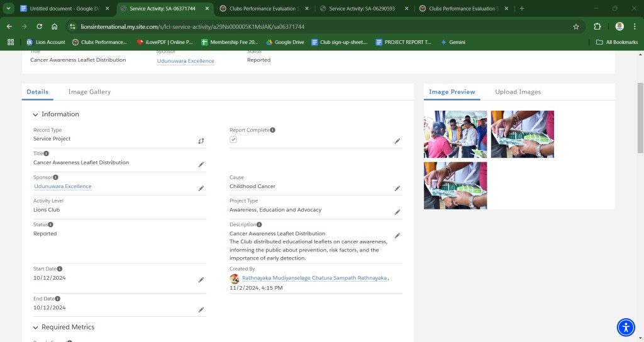The width and height of the screenshot is (644, 342).
Task: Open Chrome profile avatar
Action: click(x=619, y=26)
